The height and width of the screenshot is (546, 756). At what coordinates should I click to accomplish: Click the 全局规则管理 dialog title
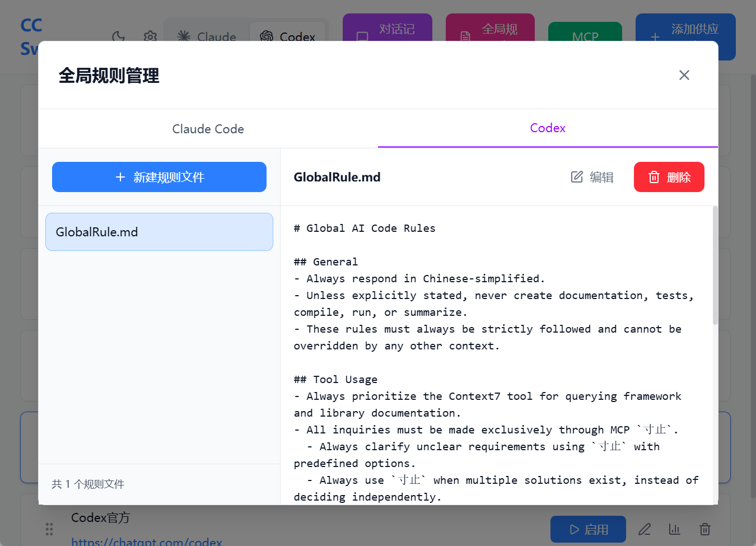109,75
